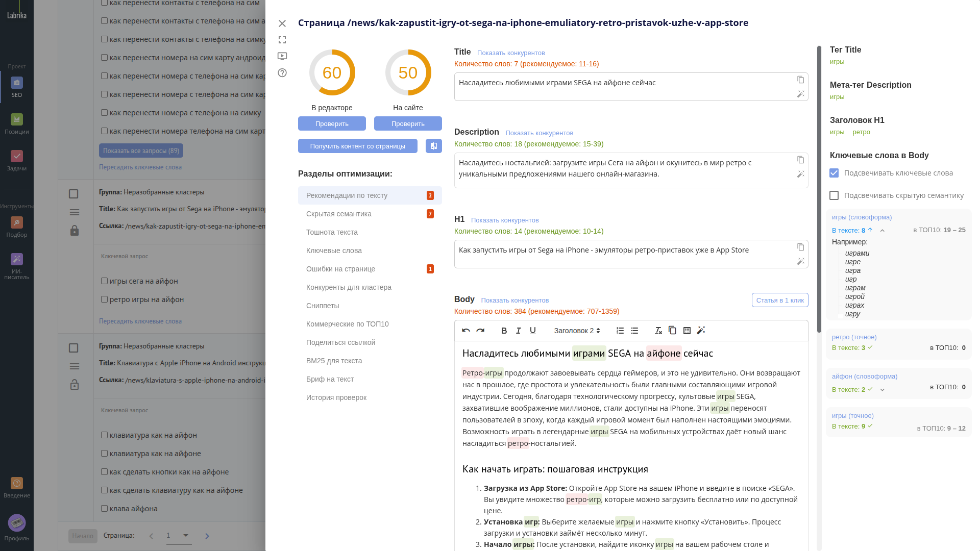Screen dimensions: 980x551
Task: Insert numbered list in Body editor
Action: click(x=620, y=331)
